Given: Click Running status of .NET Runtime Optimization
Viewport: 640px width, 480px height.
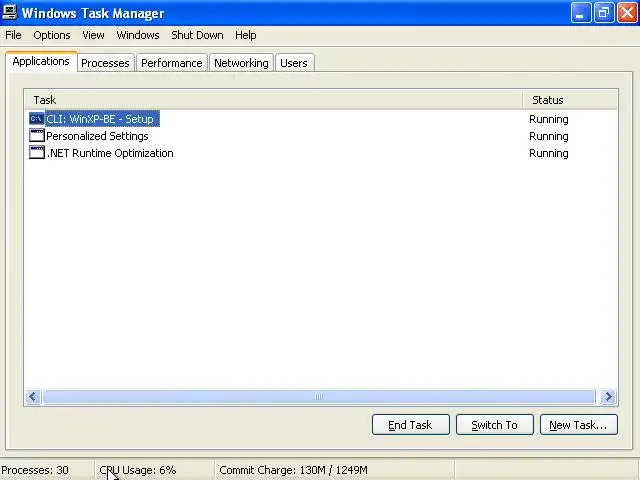Looking at the screenshot, I should tap(549, 153).
